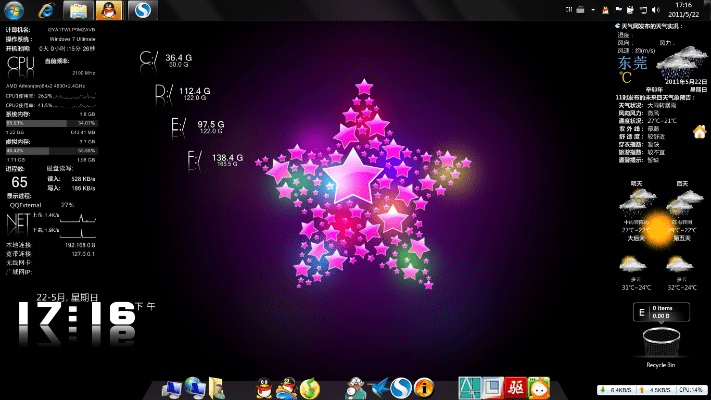Click the 32℃~24℃ forecast text
711x400 pixels.
tap(682, 288)
